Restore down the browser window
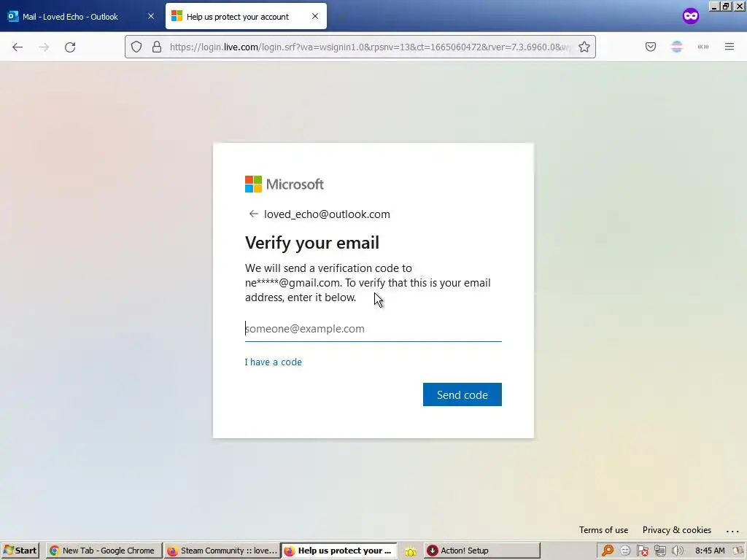The width and height of the screenshot is (747, 560). tap(726, 6)
